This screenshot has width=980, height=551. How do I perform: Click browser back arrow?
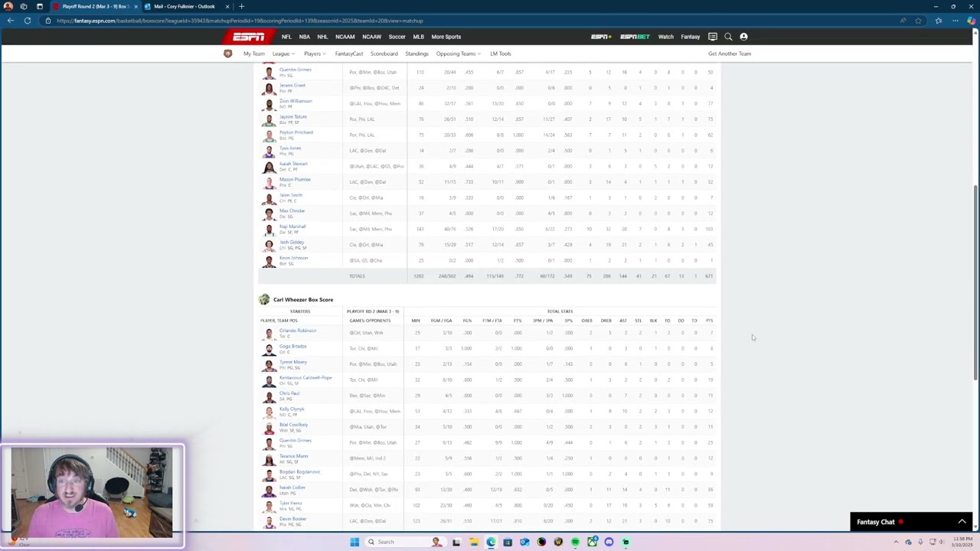10,21
